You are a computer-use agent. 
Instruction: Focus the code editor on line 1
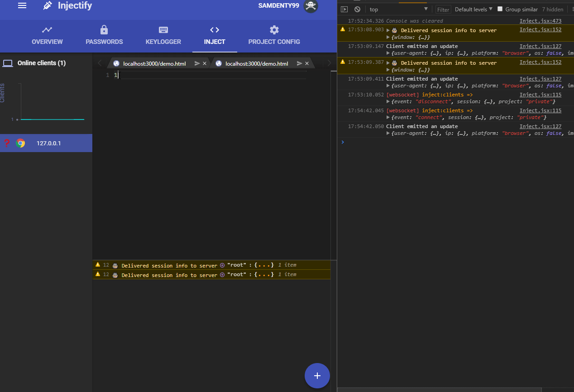coord(210,75)
